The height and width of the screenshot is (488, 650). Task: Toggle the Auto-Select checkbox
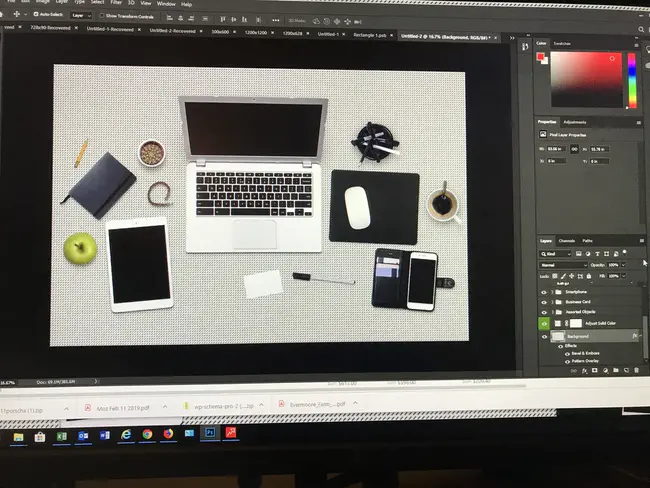coord(36,14)
